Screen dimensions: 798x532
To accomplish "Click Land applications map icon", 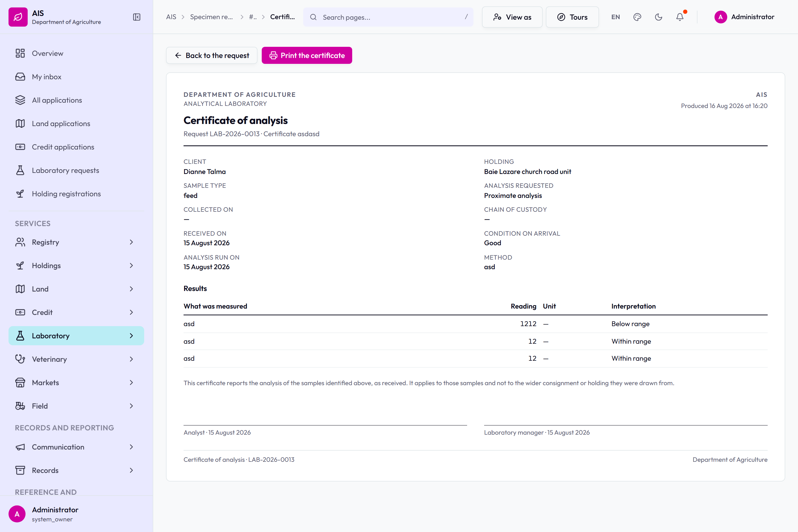I will (x=20, y=123).
